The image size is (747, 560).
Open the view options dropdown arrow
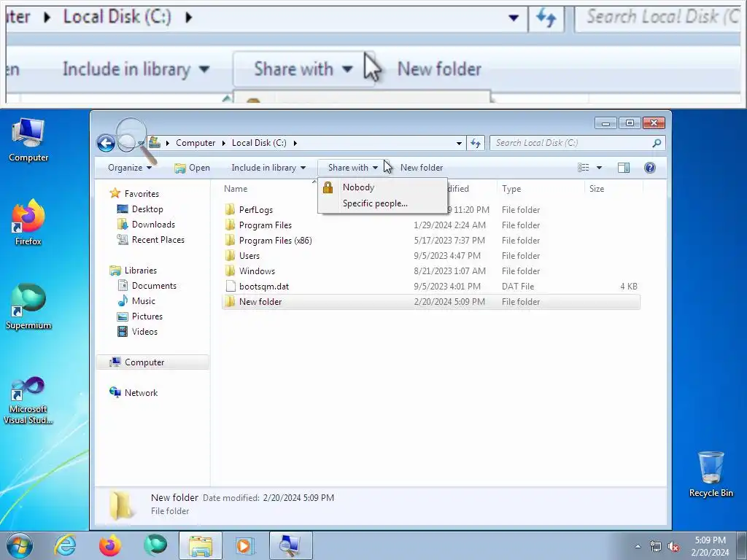pyautogui.click(x=600, y=168)
